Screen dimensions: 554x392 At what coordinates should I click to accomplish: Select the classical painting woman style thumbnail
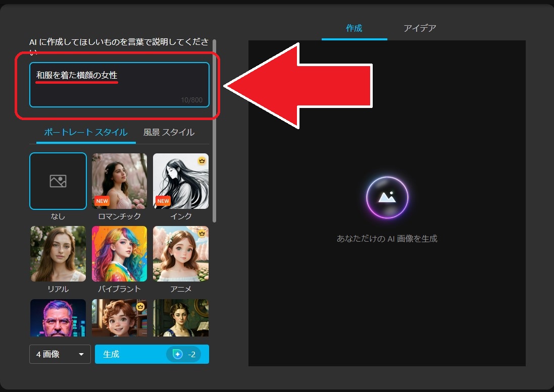tap(180, 318)
